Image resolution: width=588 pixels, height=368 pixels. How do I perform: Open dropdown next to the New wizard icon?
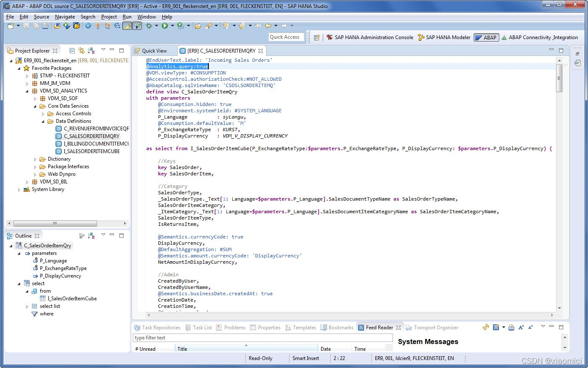(18, 26)
